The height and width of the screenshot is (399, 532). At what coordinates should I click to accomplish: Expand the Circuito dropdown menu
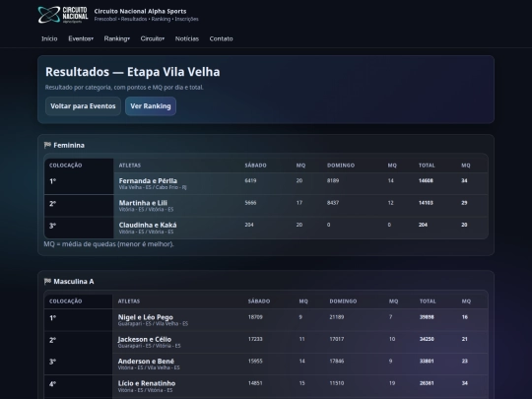153,38
